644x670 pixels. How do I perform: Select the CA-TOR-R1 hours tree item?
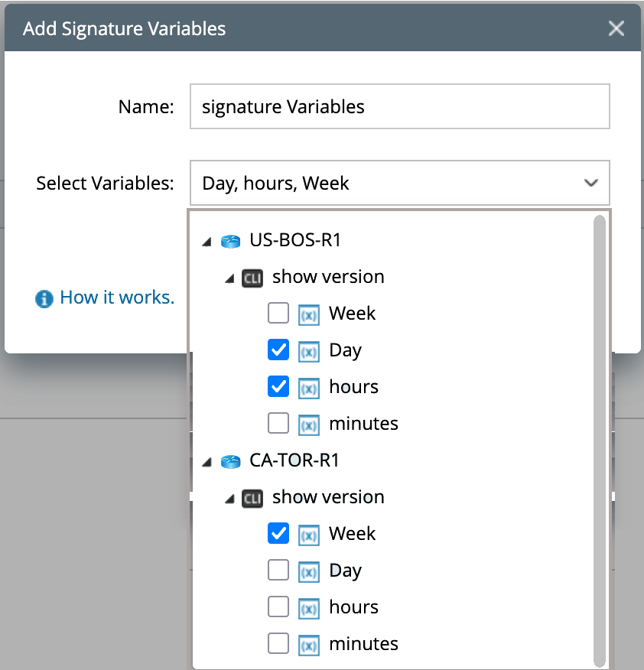tap(353, 607)
